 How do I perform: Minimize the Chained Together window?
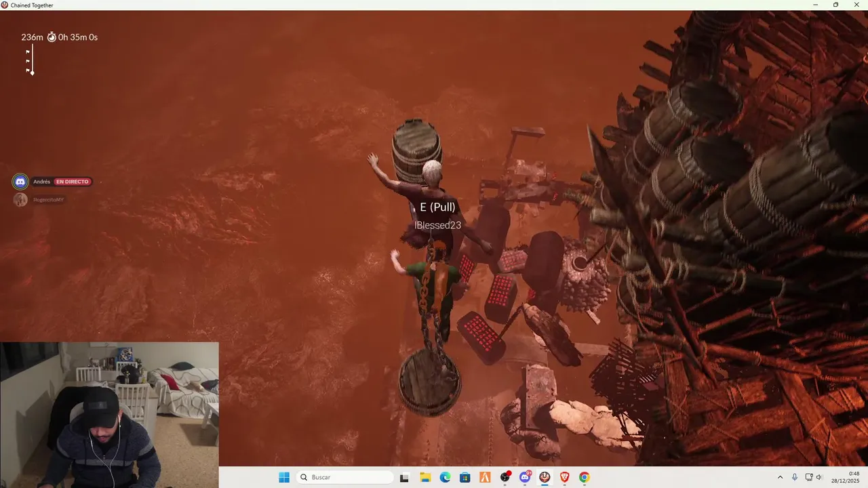(x=815, y=5)
